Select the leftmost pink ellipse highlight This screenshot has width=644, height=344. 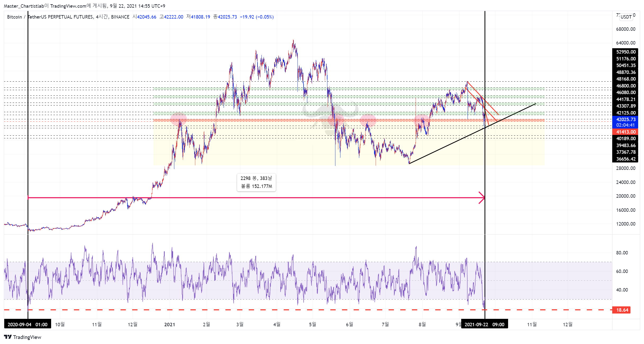coord(179,119)
